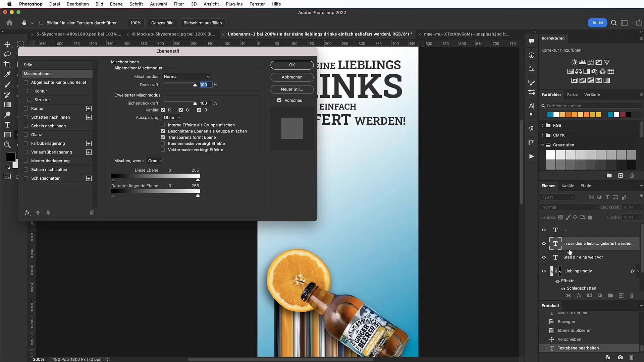Click the Ansicht menu item

pos(211,4)
